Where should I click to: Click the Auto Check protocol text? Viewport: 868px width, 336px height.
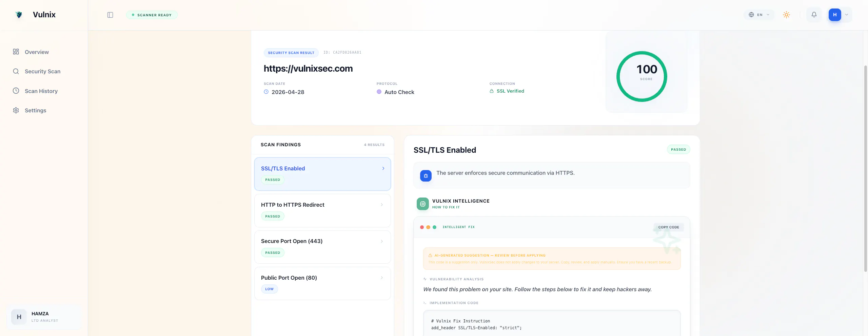(399, 92)
